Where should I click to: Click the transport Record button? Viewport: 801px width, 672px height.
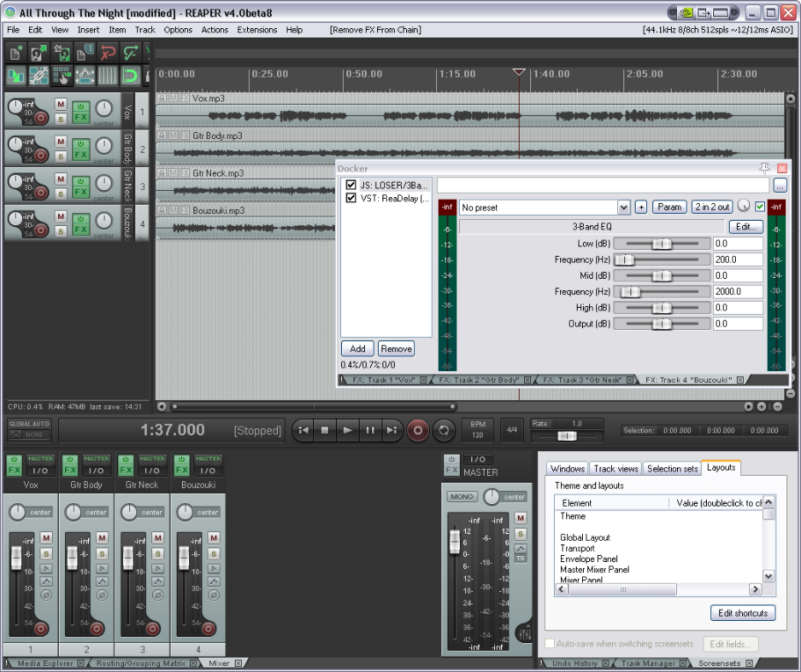pos(418,430)
